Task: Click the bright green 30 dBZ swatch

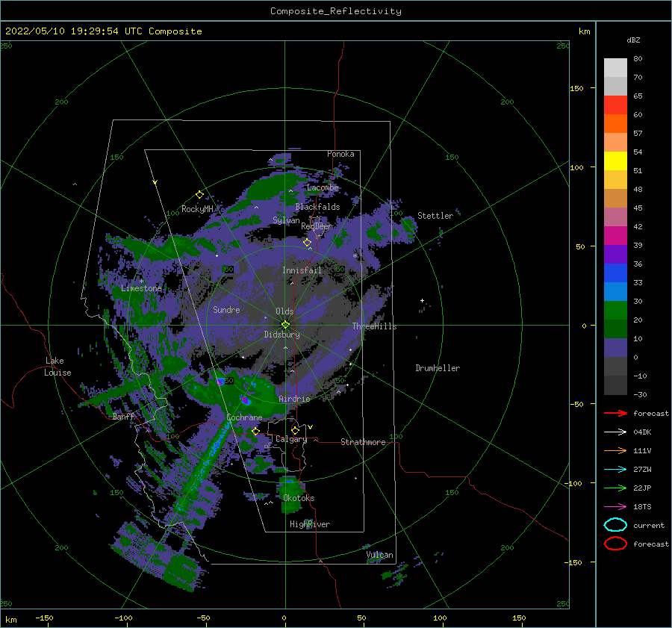Action: [615, 310]
